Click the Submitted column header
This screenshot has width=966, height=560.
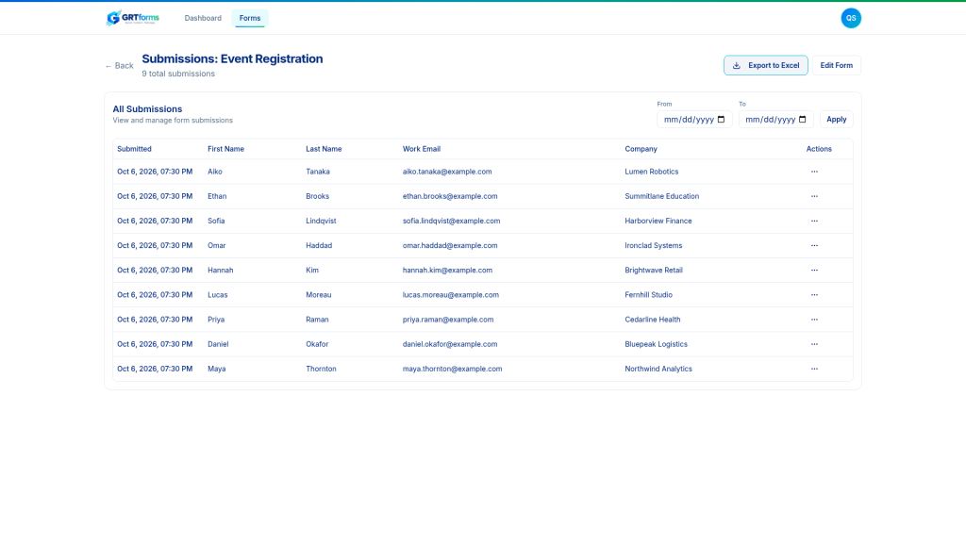coord(134,149)
